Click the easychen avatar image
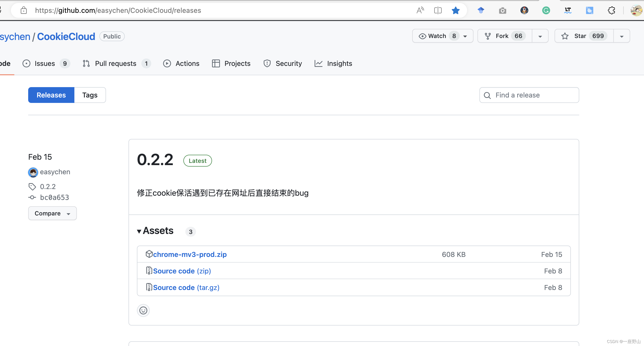Viewport: 644px width, 346px height. [x=33, y=172]
